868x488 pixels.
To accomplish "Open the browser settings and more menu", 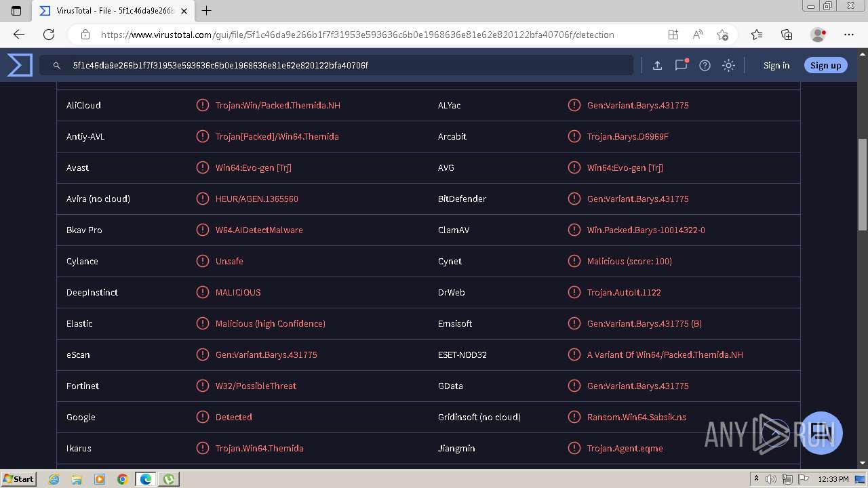I will pyautogui.click(x=849, y=35).
